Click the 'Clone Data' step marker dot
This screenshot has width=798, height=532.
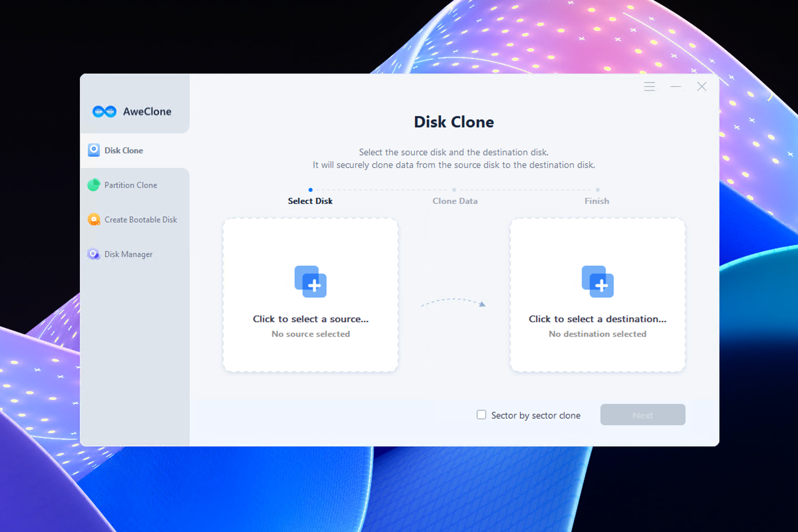click(x=454, y=190)
